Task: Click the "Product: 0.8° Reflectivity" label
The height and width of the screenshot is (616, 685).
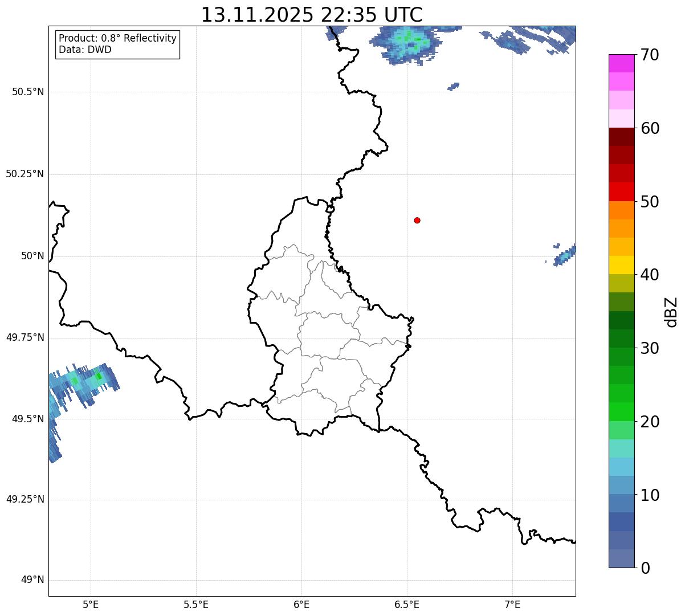Action: click(118, 38)
